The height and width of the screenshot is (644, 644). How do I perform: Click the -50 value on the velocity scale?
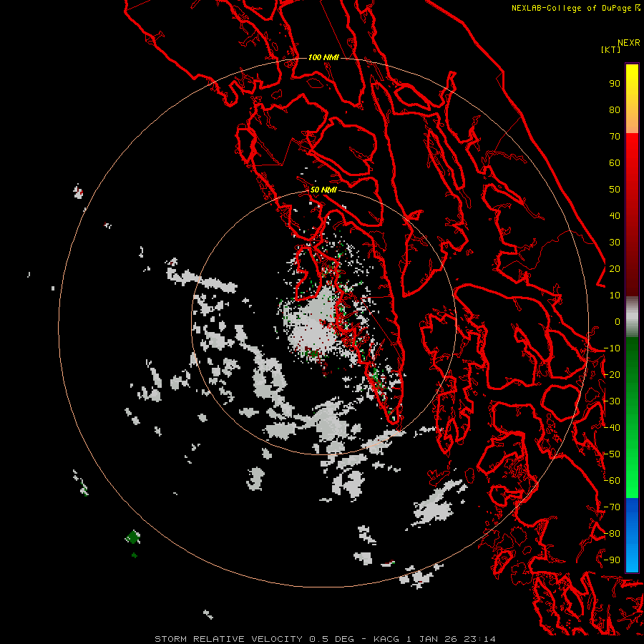point(612,454)
